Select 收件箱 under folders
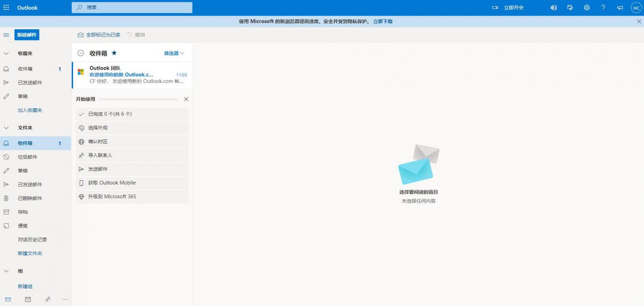The width and height of the screenshot is (644, 306). (35, 143)
